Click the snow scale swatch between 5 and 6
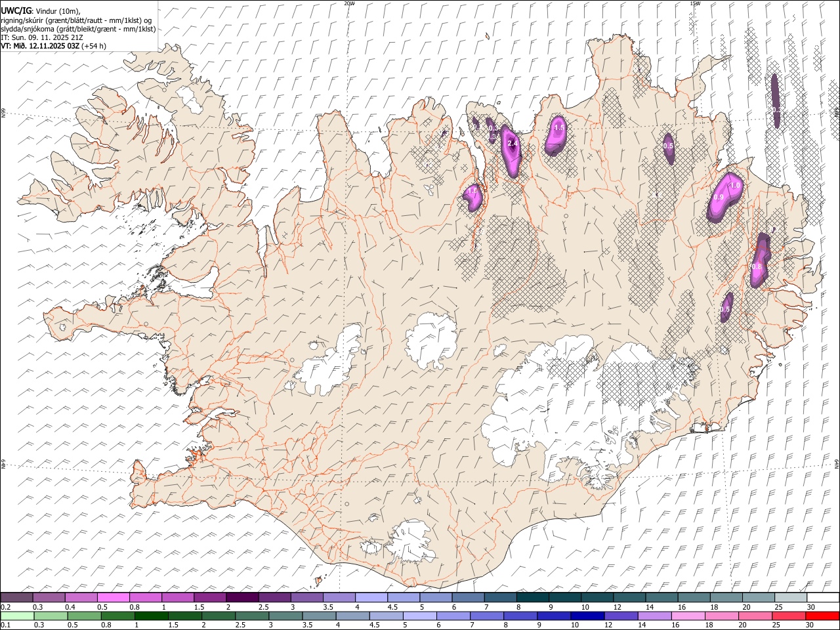Screen dimensions: 840x630 tap(435, 597)
